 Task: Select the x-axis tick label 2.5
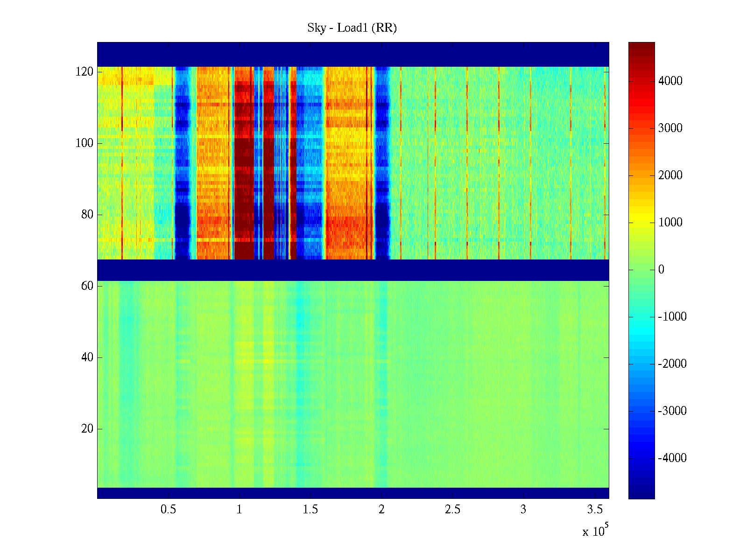(x=452, y=510)
